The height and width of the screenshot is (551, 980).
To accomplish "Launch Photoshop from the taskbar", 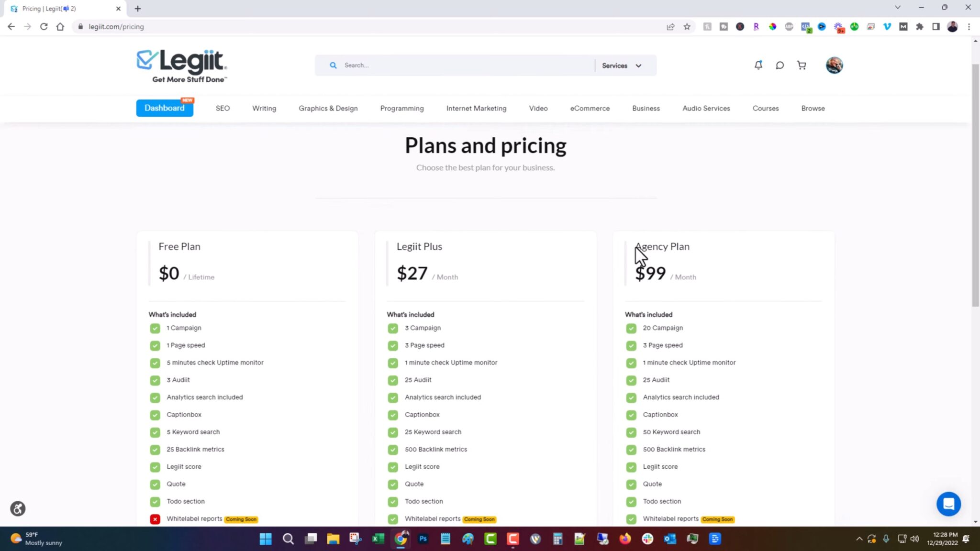I will click(x=423, y=539).
